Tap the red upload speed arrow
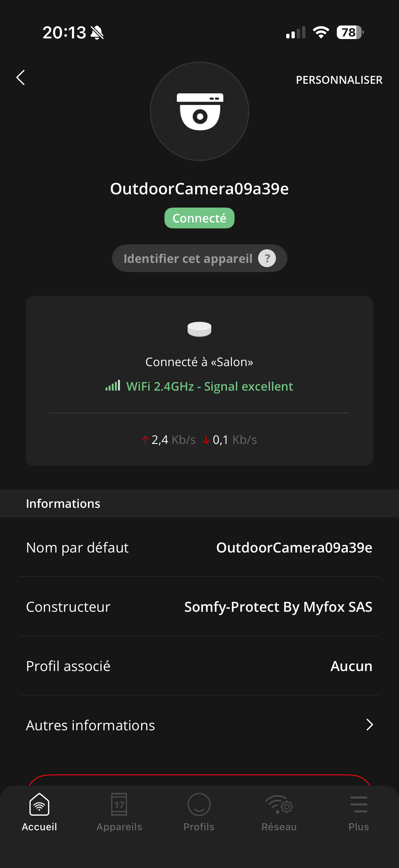 (145, 440)
